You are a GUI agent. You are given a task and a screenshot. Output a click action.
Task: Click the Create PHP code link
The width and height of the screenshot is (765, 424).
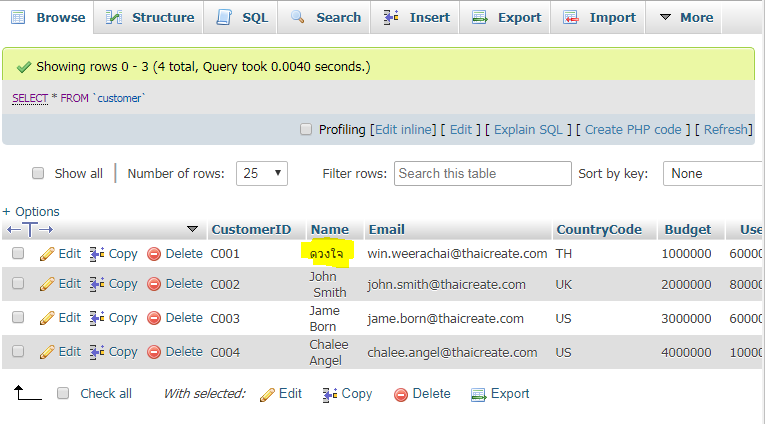click(x=633, y=130)
